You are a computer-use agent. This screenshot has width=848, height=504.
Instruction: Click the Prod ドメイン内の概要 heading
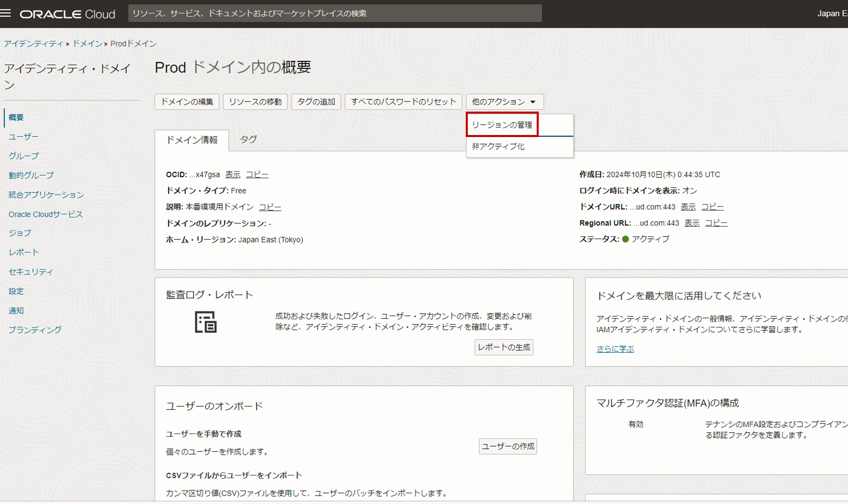(x=233, y=67)
